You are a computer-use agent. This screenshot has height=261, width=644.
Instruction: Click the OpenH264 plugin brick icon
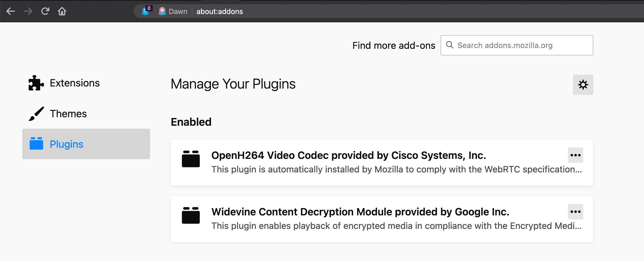190,159
